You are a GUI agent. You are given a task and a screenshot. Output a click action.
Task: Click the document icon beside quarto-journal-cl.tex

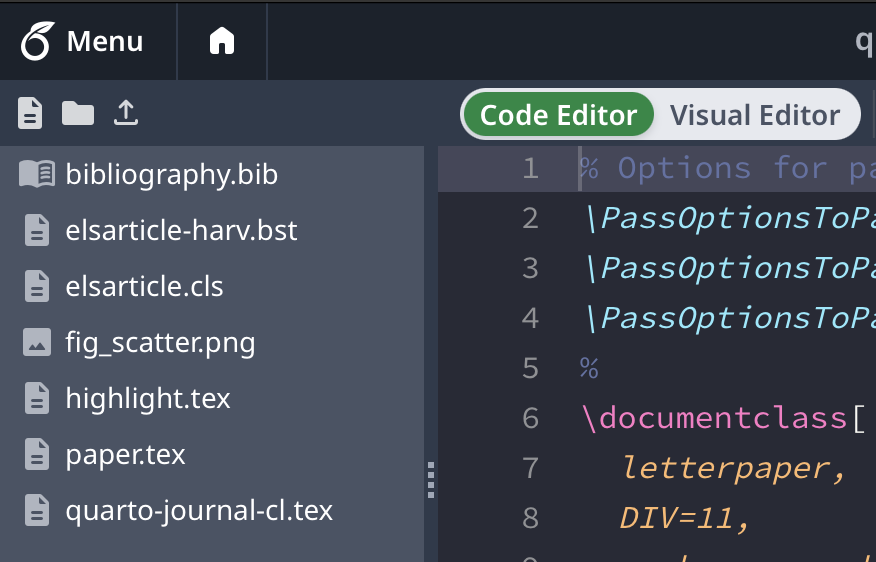37,510
